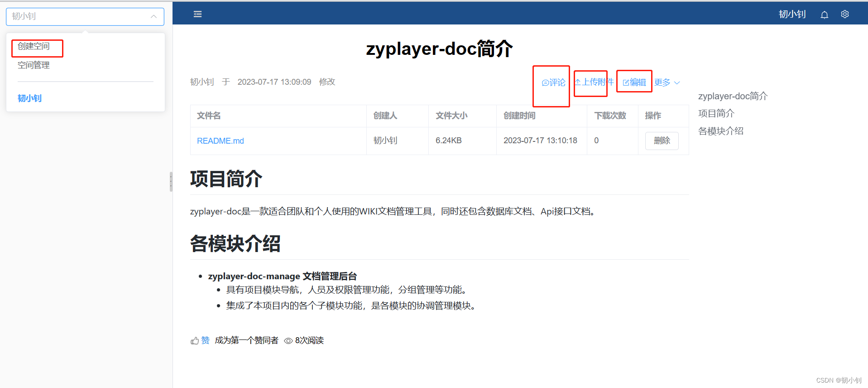Jump to zyplayer-doc简介 in outline
868x388 pixels.
pos(733,96)
